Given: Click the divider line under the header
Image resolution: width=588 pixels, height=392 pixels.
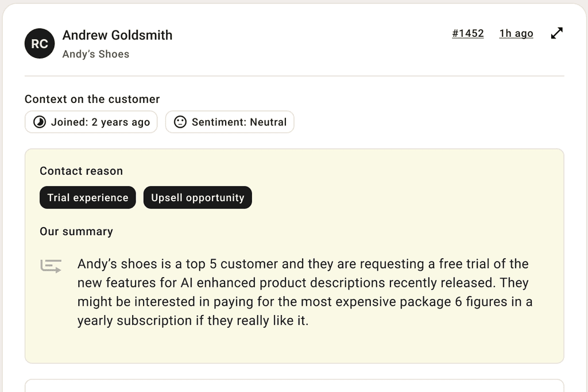Looking at the screenshot, I should tap(295, 76).
